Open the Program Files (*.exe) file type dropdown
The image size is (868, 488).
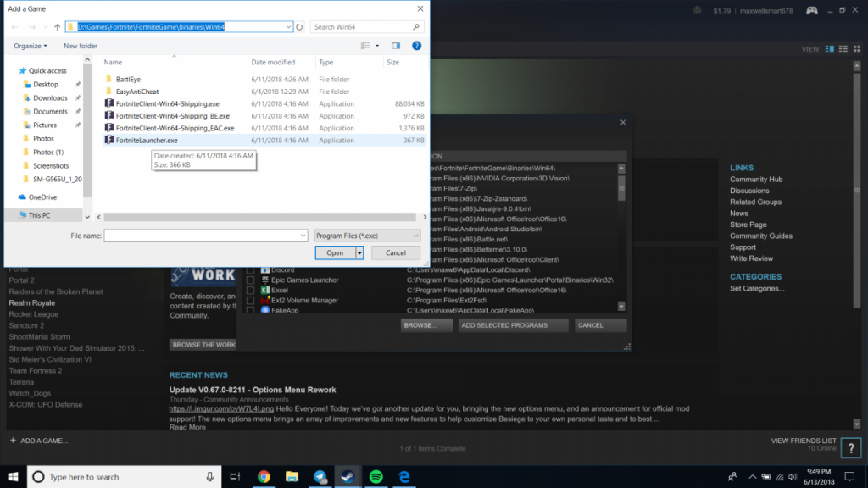coord(367,236)
